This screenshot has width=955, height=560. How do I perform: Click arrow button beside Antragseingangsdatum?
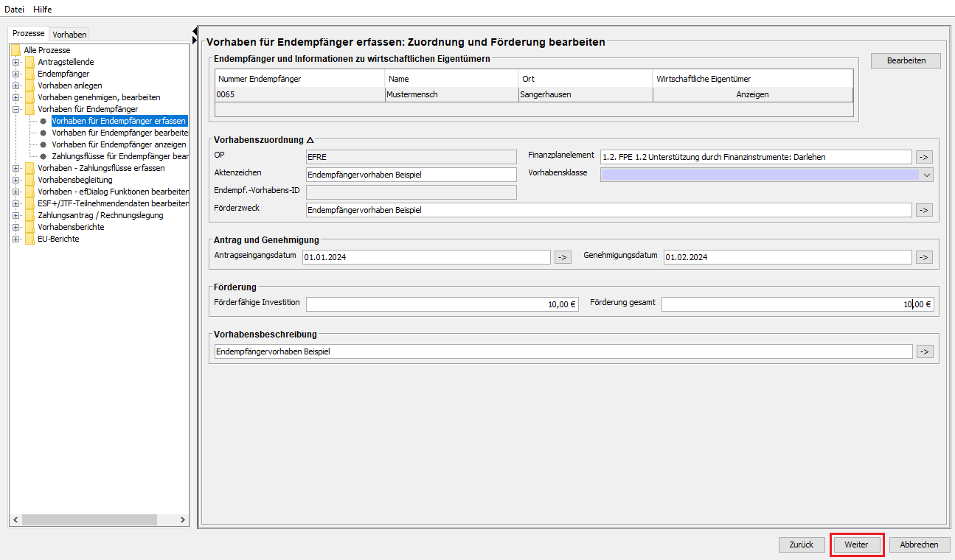pos(563,257)
